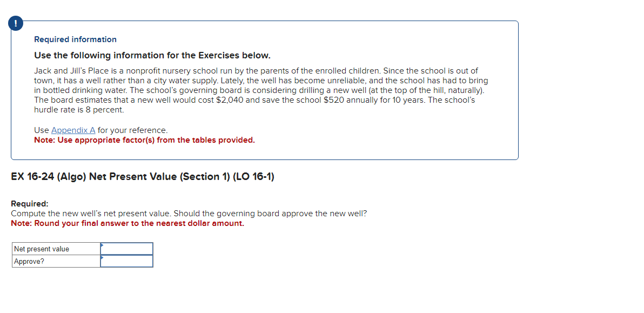Select the EX 16-24 exercise title

coord(142,176)
